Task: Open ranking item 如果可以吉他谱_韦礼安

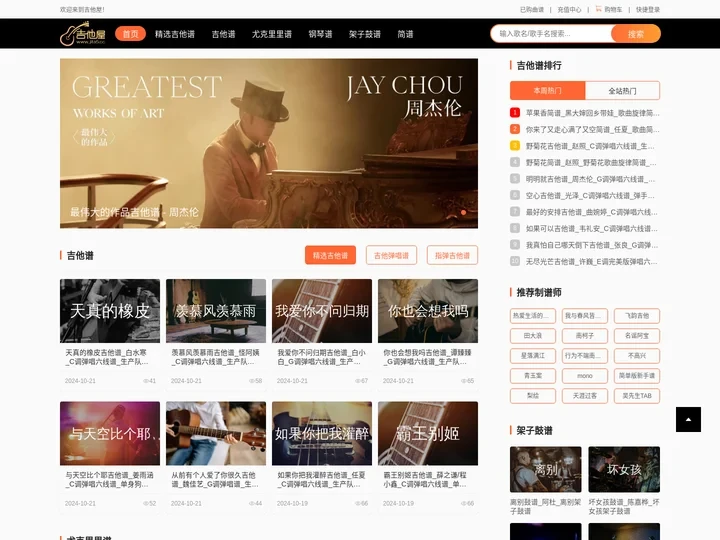Action: [x=591, y=228]
